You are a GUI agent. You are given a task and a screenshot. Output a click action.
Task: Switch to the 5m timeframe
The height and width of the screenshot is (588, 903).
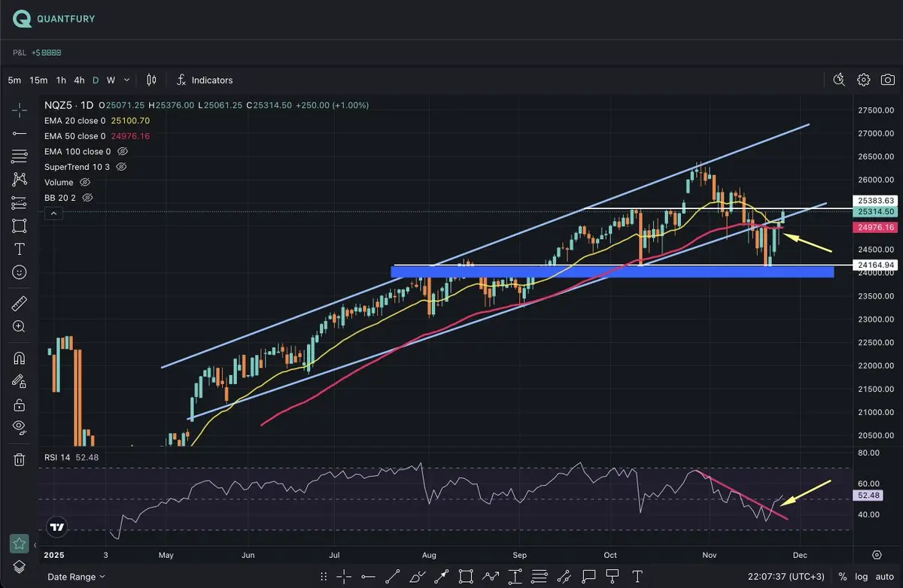click(x=14, y=80)
